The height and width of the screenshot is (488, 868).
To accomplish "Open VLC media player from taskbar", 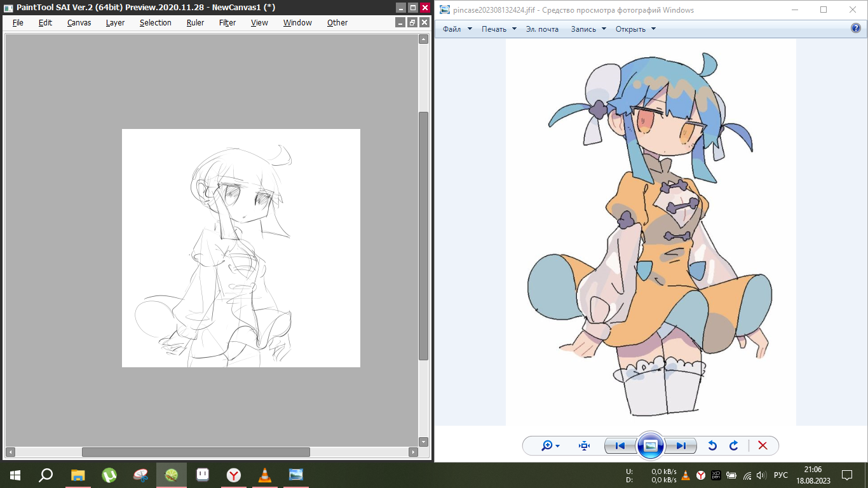I will 265,475.
